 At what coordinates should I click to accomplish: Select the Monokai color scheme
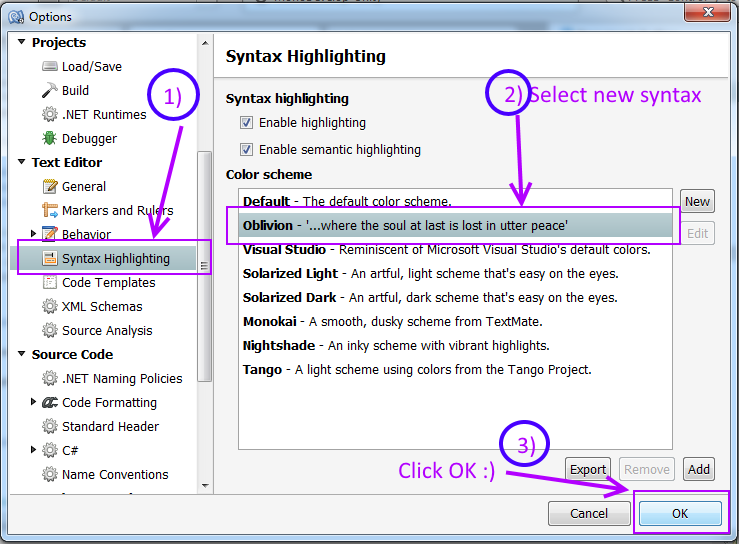point(455,321)
